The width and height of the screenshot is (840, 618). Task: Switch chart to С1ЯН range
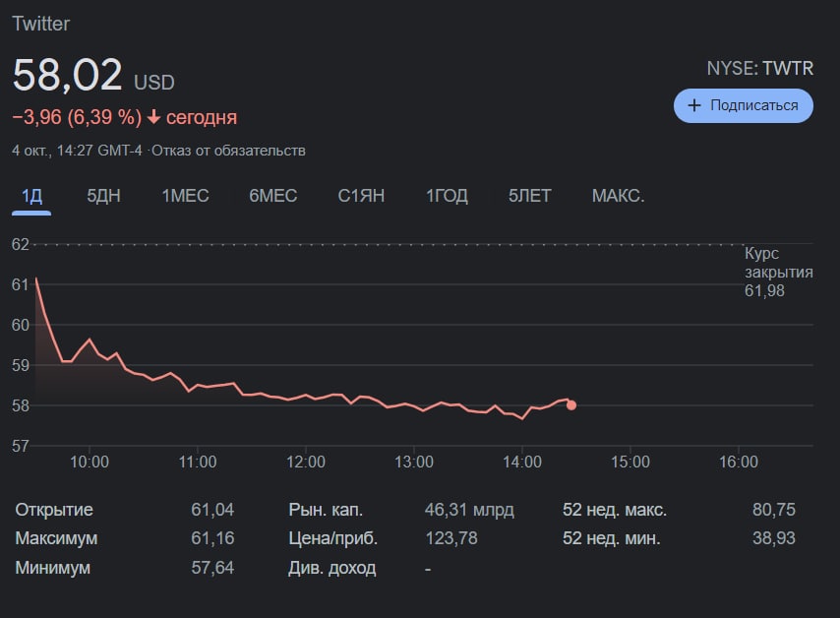tap(361, 196)
